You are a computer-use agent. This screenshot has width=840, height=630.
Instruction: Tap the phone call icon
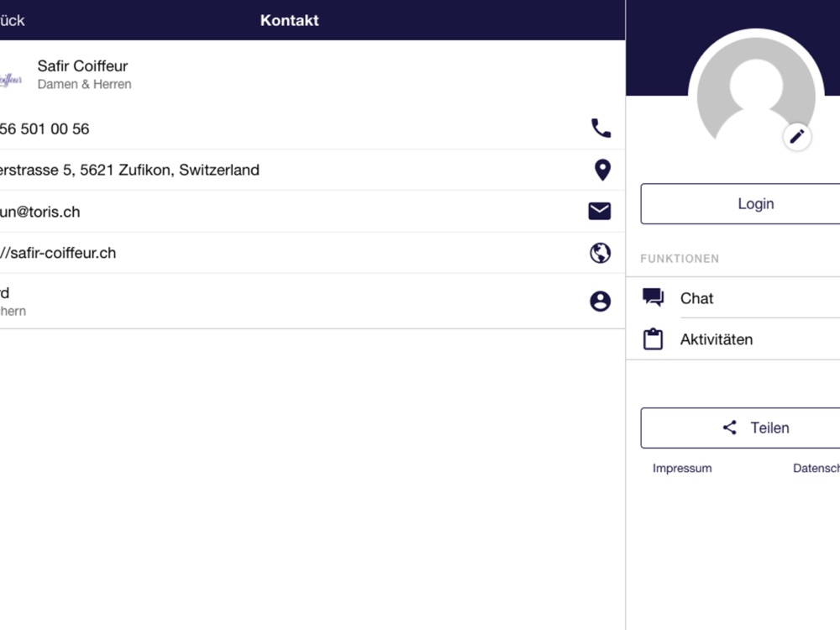pyautogui.click(x=601, y=129)
